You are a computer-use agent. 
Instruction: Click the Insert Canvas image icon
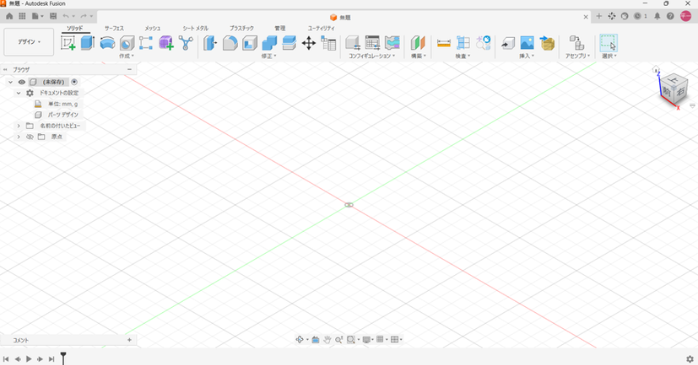point(527,43)
